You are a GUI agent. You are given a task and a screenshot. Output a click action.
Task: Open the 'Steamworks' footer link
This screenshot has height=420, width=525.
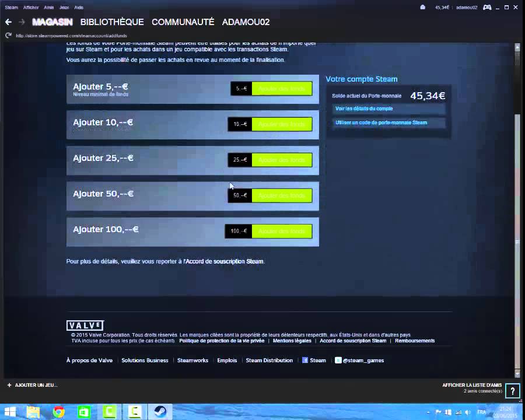point(192,360)
